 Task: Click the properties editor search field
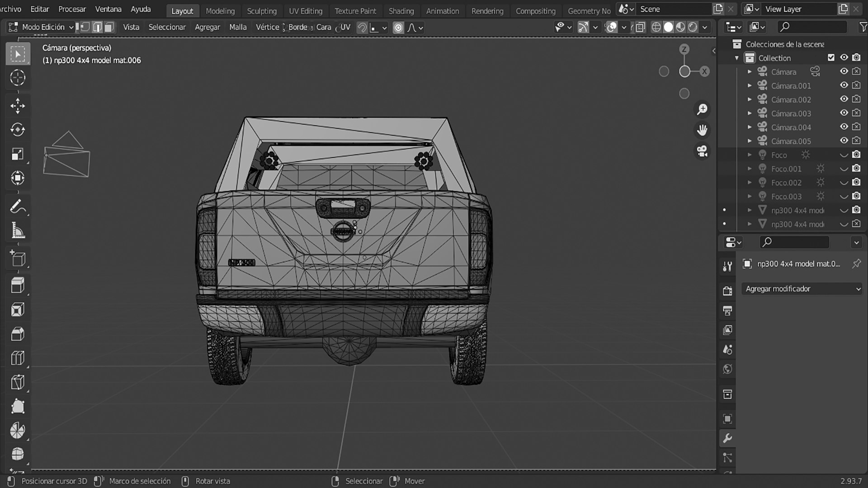(x=794, y=242)
